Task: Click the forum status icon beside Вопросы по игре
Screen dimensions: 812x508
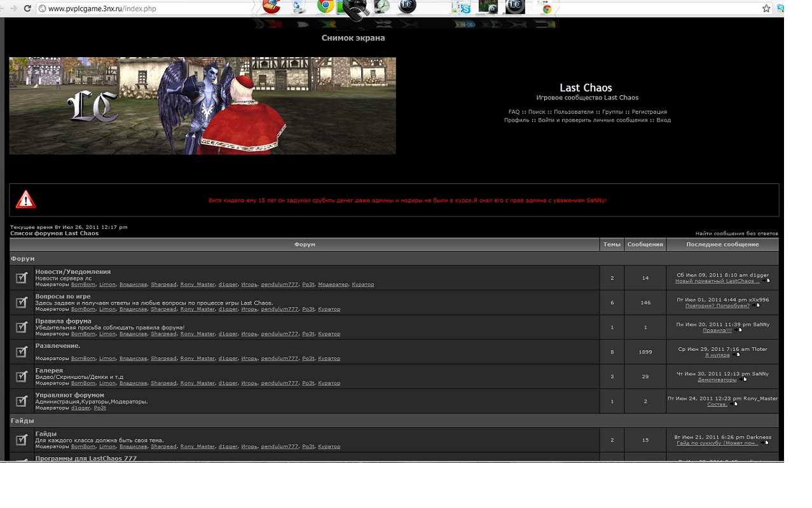Action: [x=22, y=303]
